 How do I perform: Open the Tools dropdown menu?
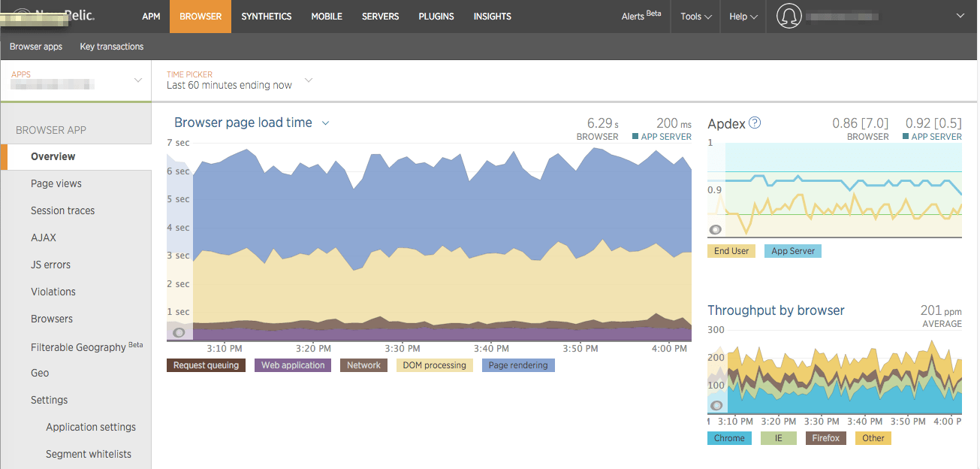click(695, 17)
